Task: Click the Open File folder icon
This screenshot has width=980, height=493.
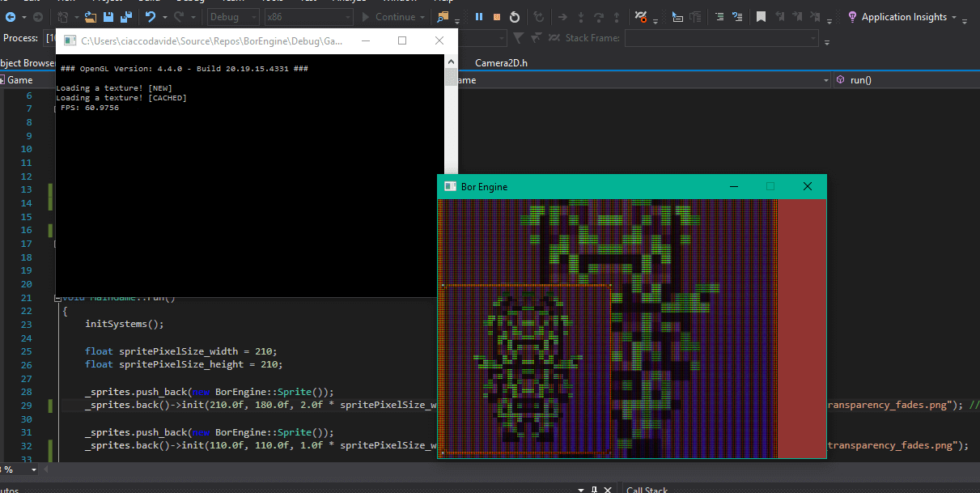Action: click(91, 17)
